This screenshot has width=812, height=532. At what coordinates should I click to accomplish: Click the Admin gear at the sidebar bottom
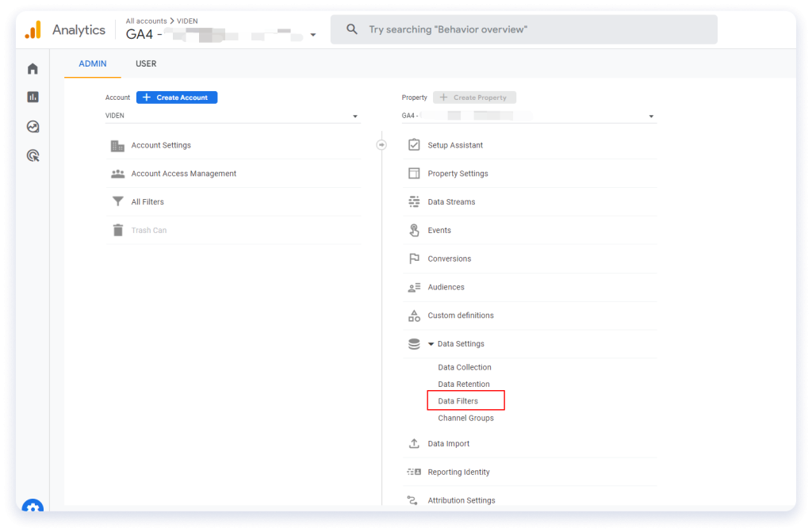point(33,507)
